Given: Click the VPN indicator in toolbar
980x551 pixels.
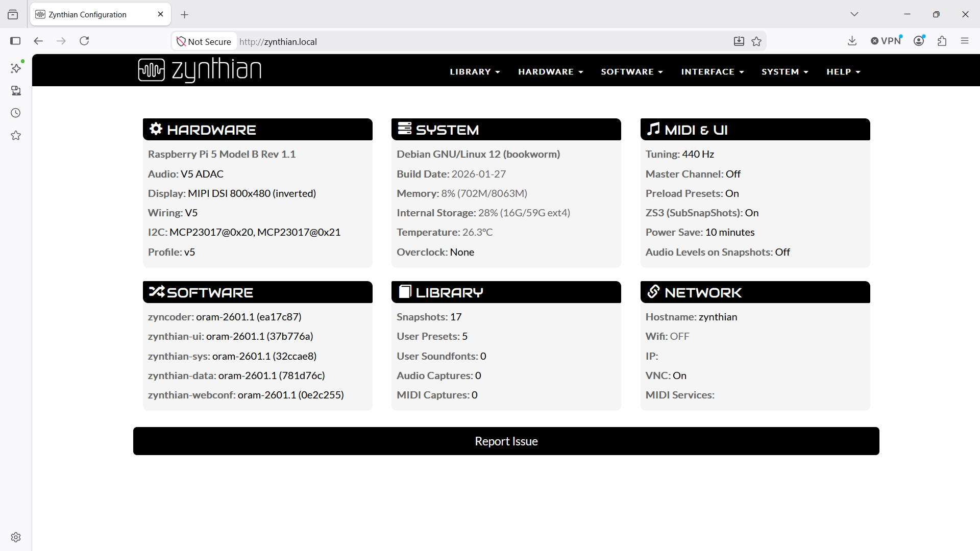Looking at the screenshot, I should 887,41.
